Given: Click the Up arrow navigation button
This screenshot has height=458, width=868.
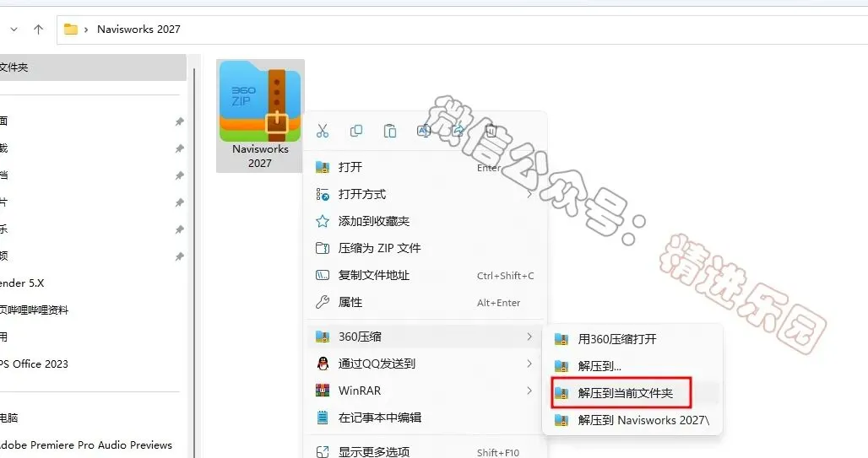Looking at the screenshot, I should (x=38, y=30).
